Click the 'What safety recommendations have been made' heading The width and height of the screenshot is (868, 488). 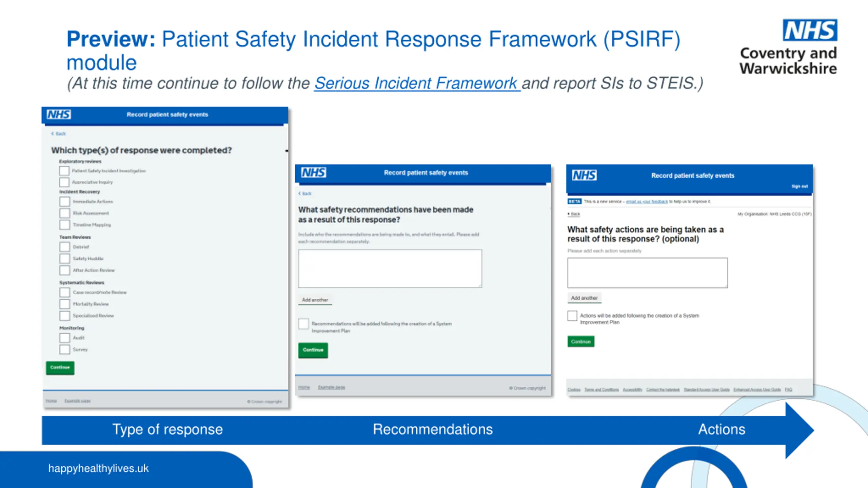(x=386, y=215)
